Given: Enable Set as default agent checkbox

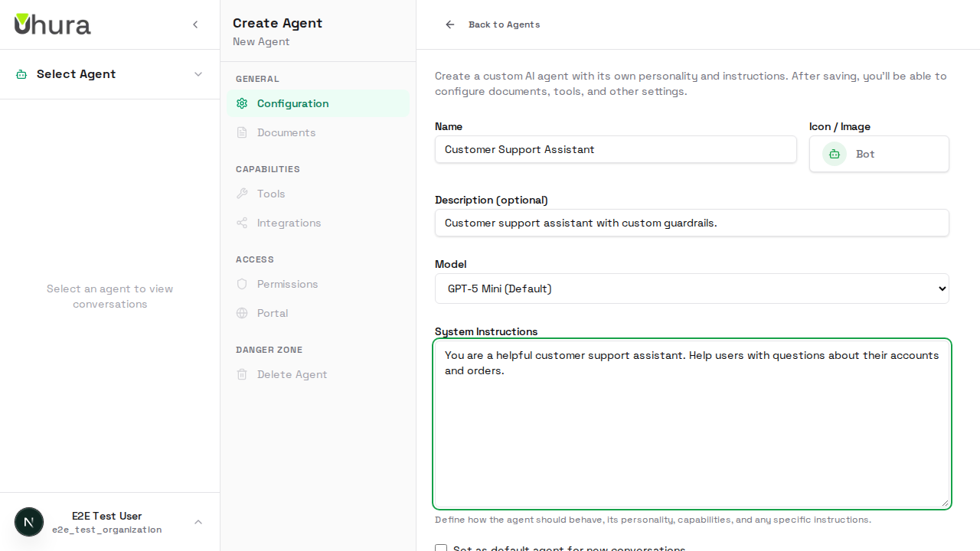Looking at the screenshot, I should point(441,549).
